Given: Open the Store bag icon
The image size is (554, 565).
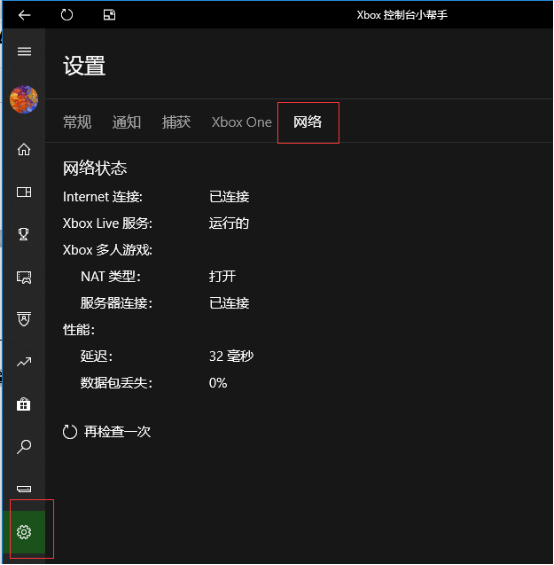Looking at the screenshot, I should [x=24, y=404].
